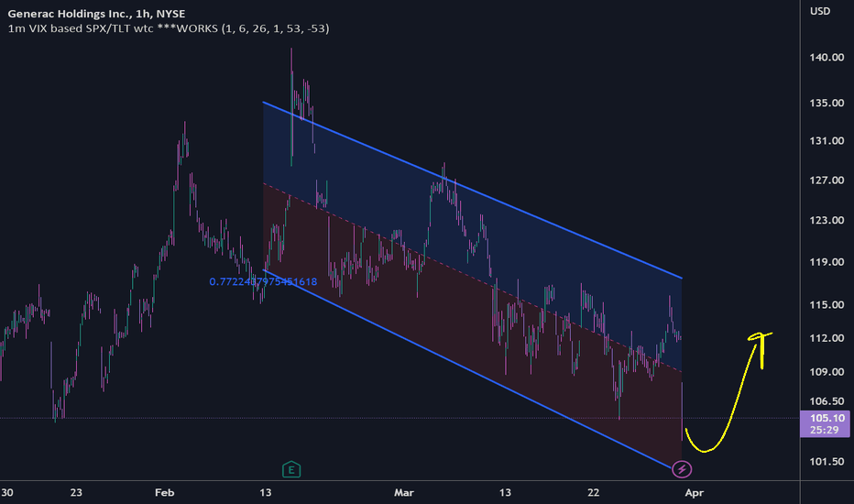Click the 1m VIX based SPX/TLT indicator label

(x=169, y=28)
